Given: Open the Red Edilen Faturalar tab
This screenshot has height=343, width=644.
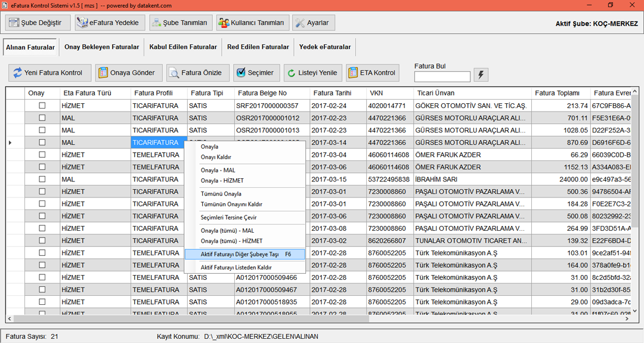Looking at the screenshot, I should [258, 47].
